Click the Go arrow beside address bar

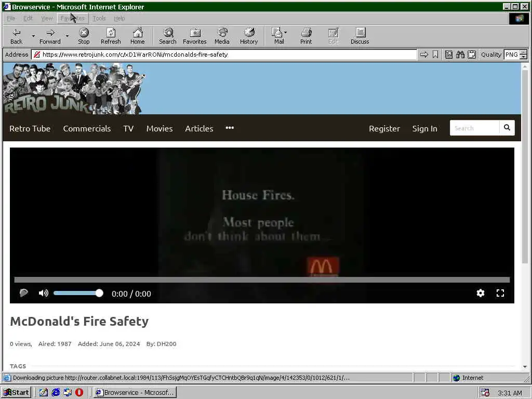click(424, 55)
